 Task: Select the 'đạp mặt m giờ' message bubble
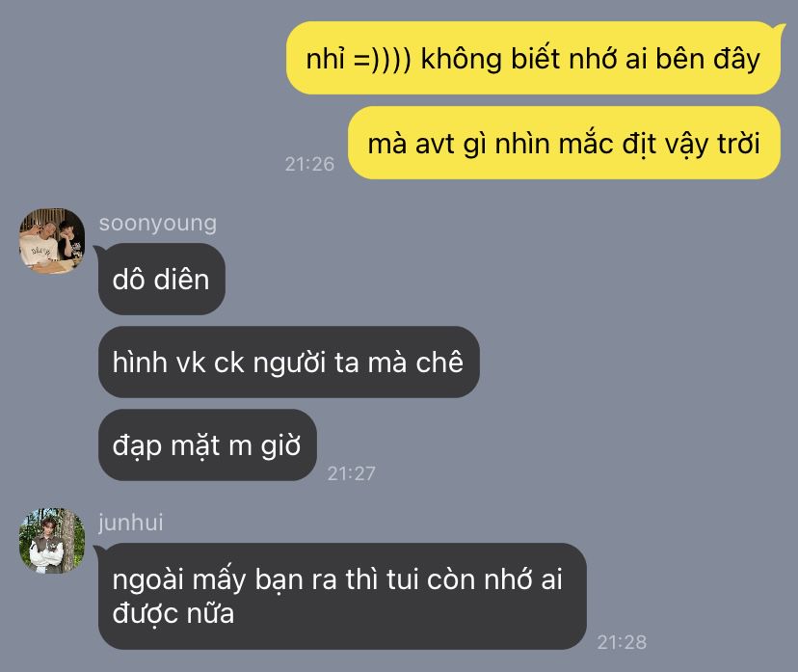tap(207, 444)
